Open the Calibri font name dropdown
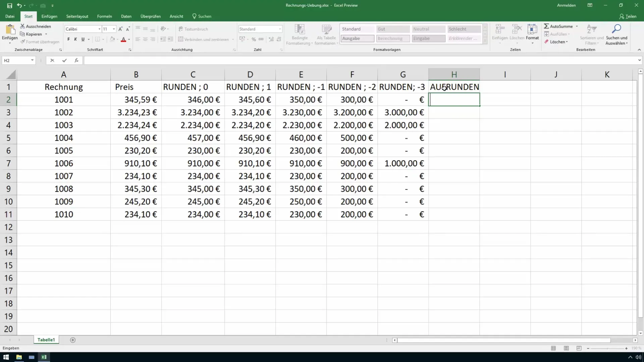Image resolution: width=644 pixels, height=362 pixels. click(x=99, y=29)
